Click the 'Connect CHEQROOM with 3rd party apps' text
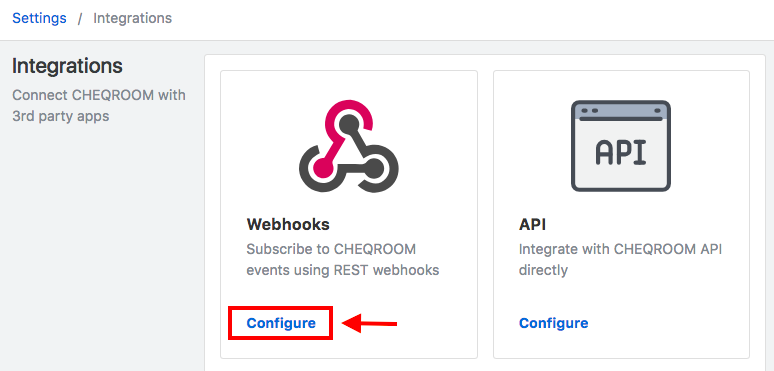The width and height of the screenshot is (774, 371). [x=99, y=105]
